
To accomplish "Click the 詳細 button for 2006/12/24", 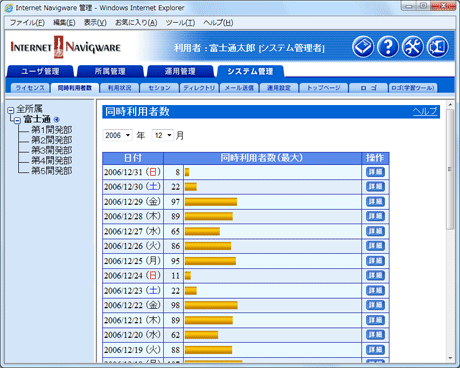I will pos(375,276).
